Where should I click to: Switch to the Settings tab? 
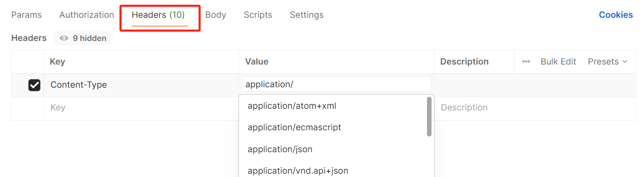[306, 15]
